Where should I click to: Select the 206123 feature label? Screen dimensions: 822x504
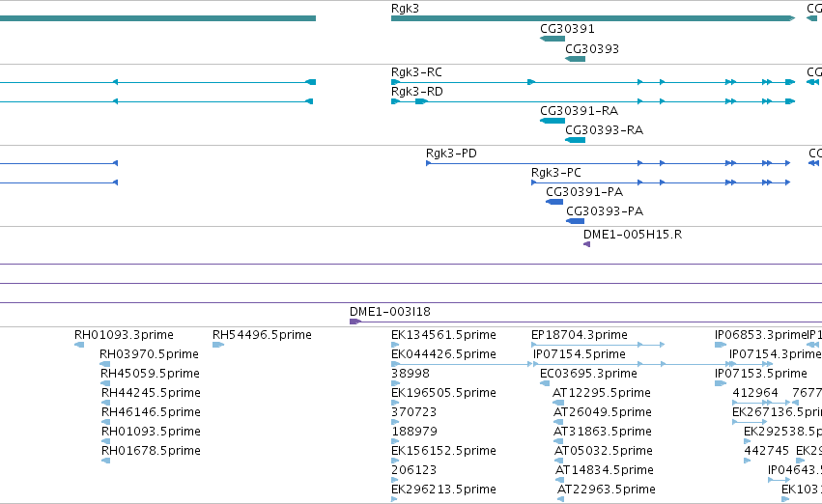[x=414, y=470]
